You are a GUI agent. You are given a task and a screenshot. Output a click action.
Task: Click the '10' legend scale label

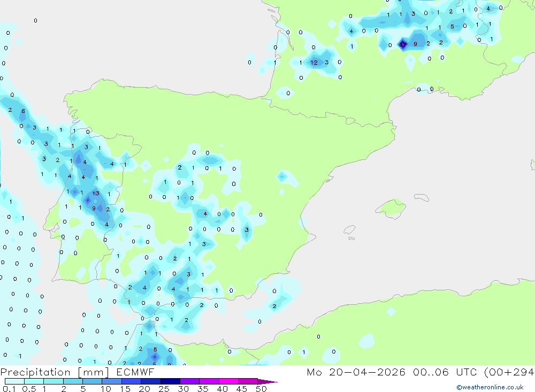(x=106, y=389)
